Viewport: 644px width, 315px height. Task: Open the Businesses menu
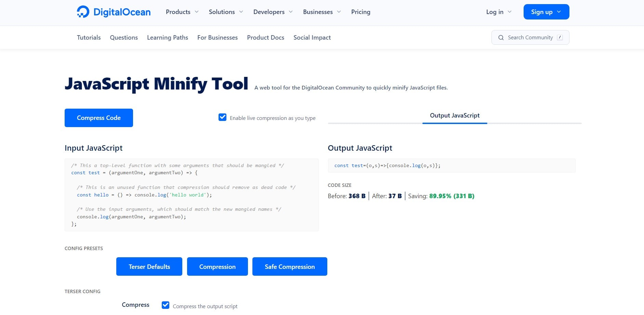(x=317, y=12)
